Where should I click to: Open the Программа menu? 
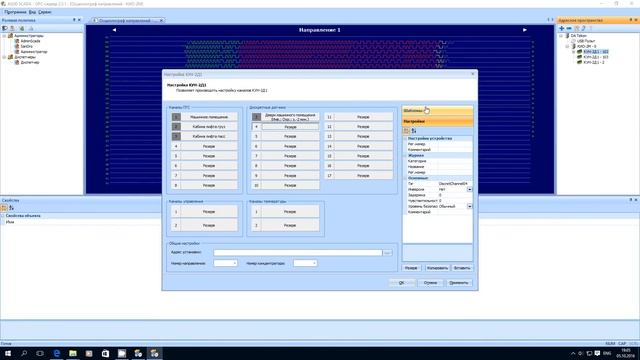point(16,12)
